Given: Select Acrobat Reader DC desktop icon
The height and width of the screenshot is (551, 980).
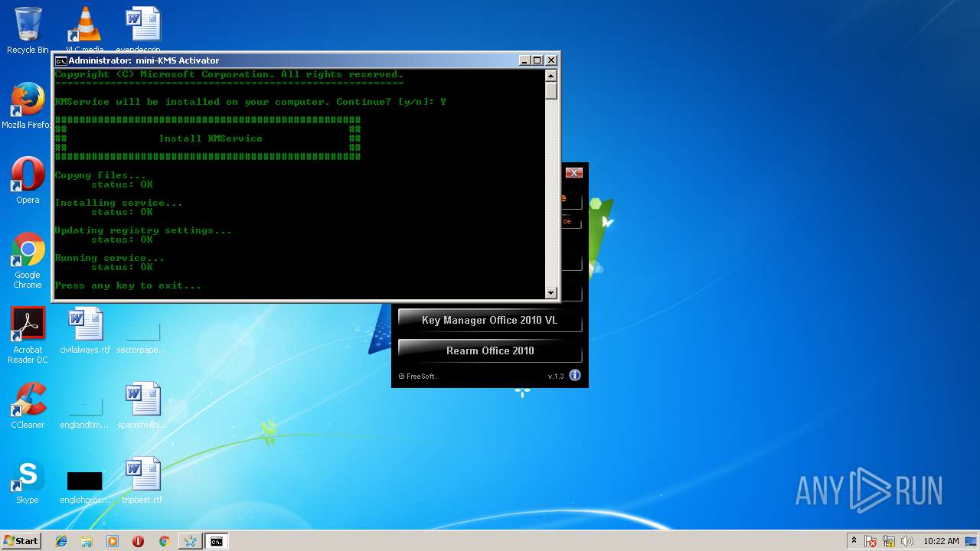Looking at the screenshot, I should click(x=28, y=335).
